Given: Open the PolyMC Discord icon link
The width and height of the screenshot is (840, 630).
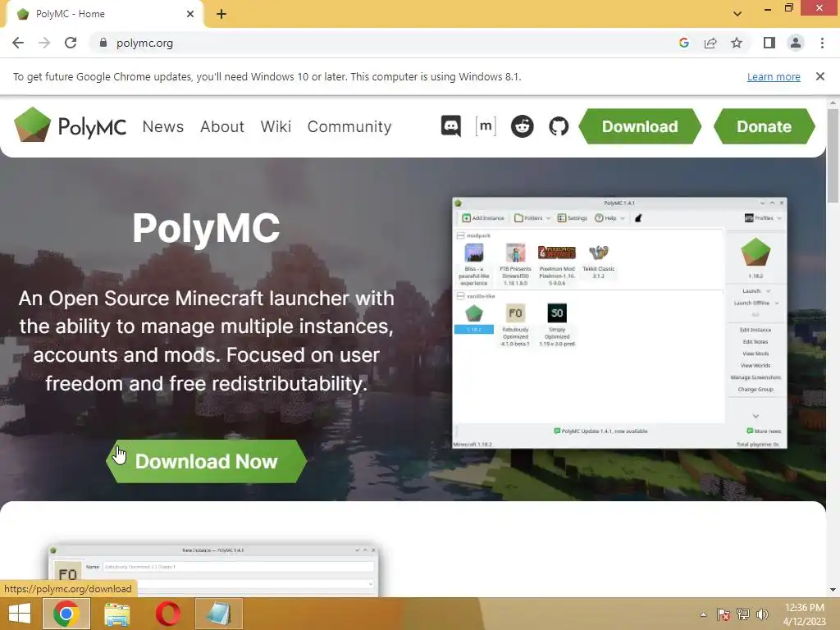Looking at the screenshot, I should [450, 126].
